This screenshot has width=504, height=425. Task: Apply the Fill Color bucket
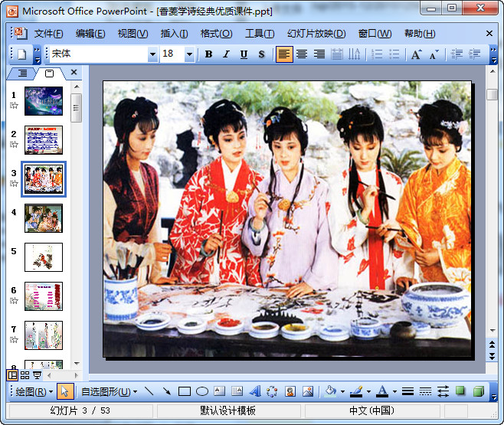click(x=331, y=391)
